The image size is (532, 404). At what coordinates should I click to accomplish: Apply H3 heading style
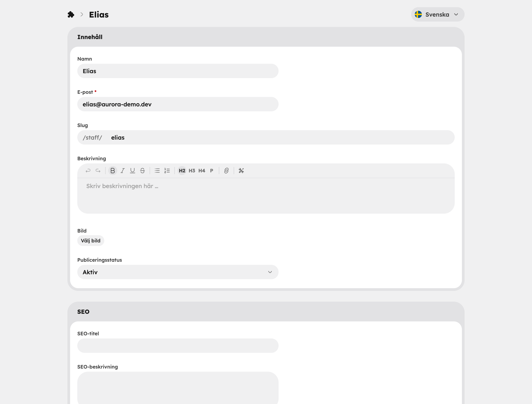point(192,171)
